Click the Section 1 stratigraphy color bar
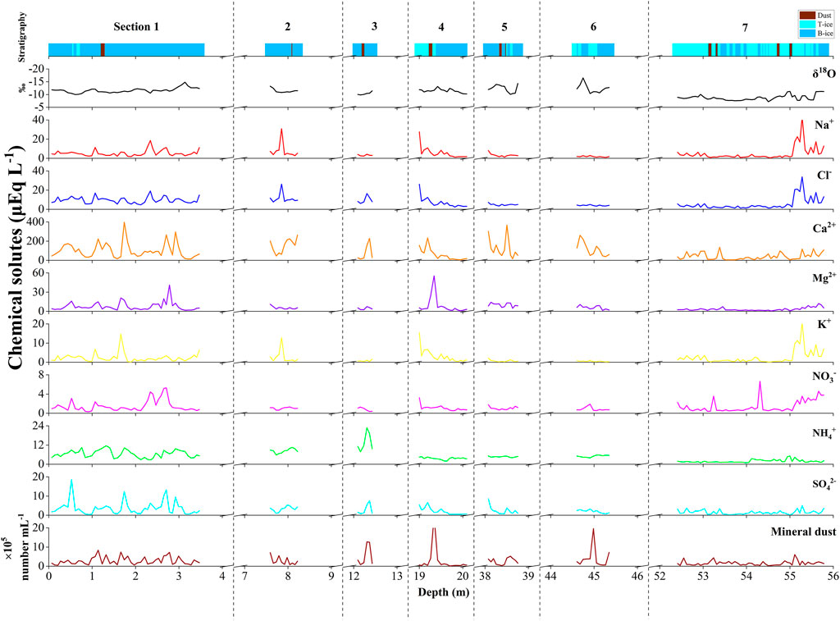This screenshot has width=840, height=621. click(126, 49)
